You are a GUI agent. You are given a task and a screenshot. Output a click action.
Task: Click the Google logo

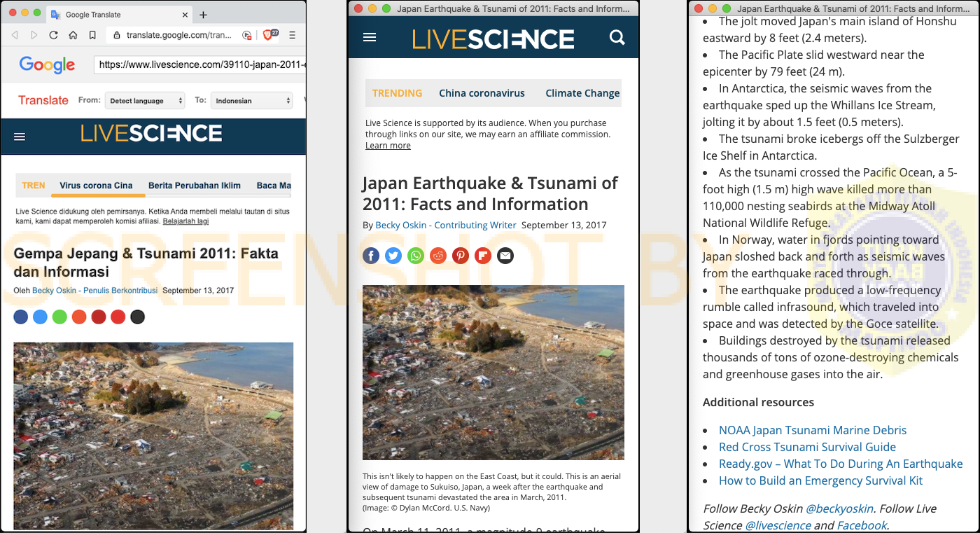click(x=47, y=65)
